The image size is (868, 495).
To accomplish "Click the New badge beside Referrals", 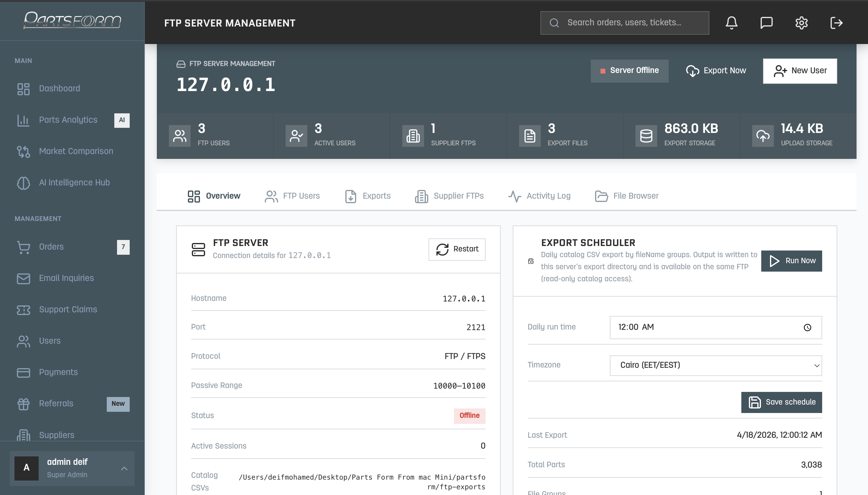I will click(x=118, y=404).
